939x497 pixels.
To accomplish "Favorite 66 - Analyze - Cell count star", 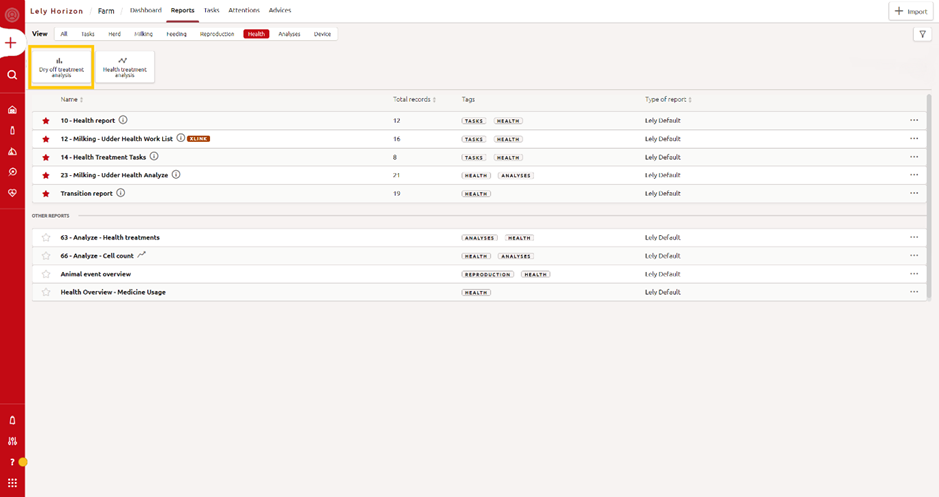I will (x=46, y=256).
